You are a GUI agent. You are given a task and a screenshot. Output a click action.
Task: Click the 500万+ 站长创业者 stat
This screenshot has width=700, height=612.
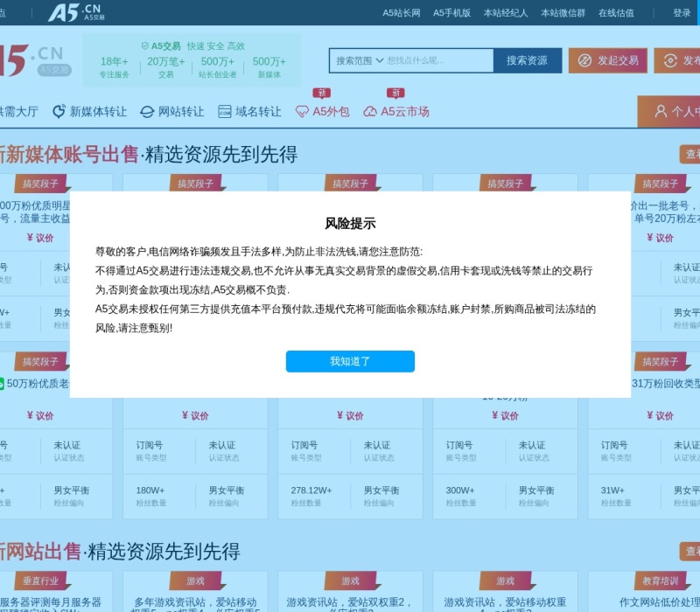pyautogui.click(x=217, y=67)
